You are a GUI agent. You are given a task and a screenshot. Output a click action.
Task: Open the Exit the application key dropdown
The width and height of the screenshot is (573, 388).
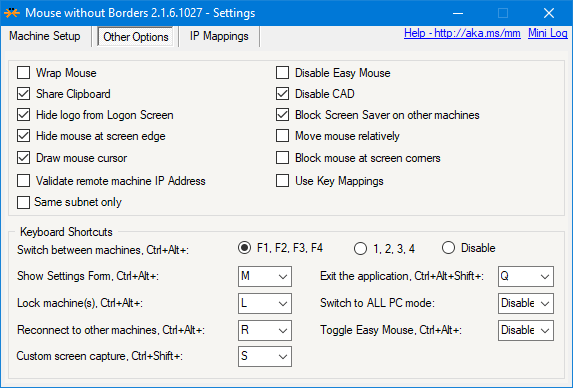click(x=526, y=276)
